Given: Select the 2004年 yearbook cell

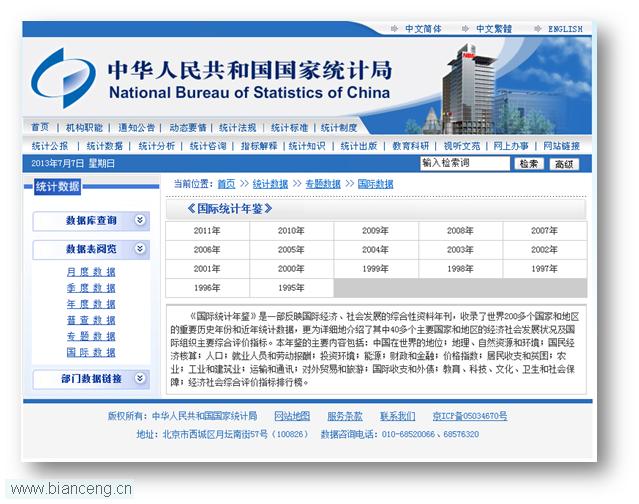Looking at the screenshot, I should coord(376,250).
